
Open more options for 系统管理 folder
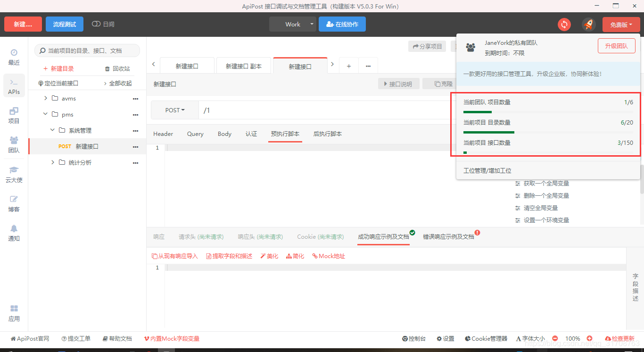click(x=135, y=131)
